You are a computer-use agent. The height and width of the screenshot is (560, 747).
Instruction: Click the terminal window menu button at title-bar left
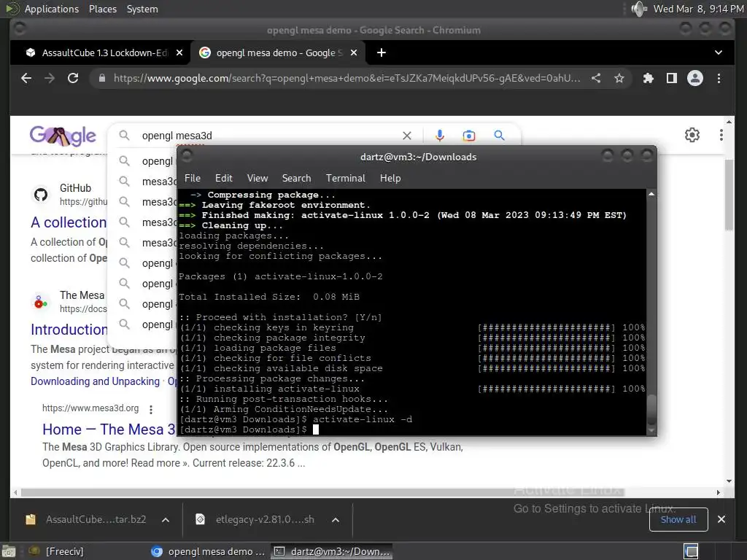coord(187,156)
